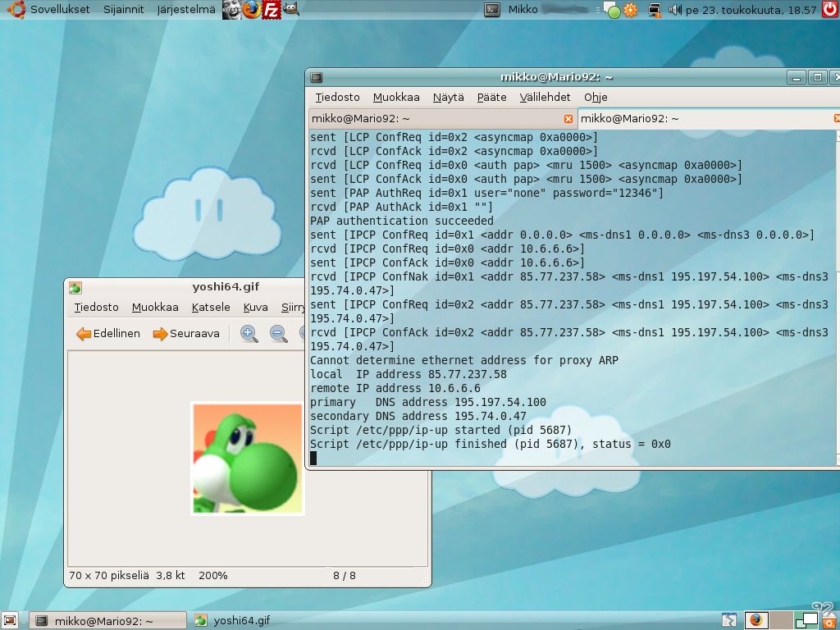Viewport: 840px width, 630px height.
Task: Open Järjestelmä menu
Action: click(186, 9)
